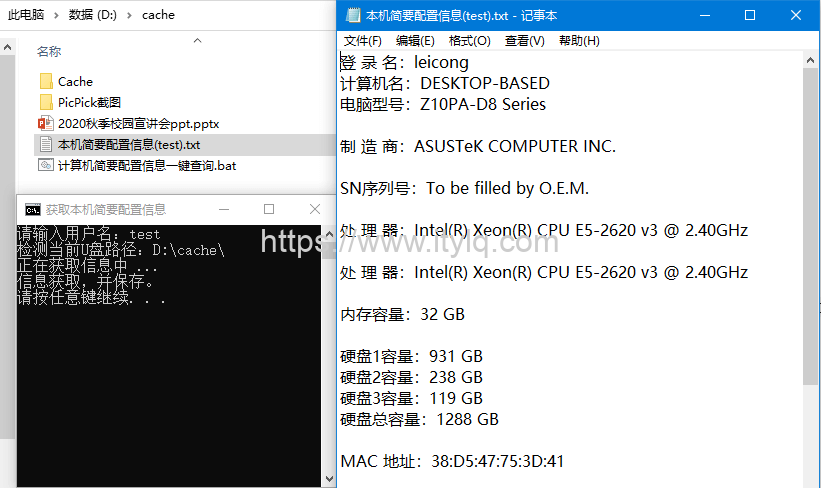This screenshot has height=488, width=821.
Task: Click the line 硬盘3容量: 119 GB
Action: [x=411, y=398]
